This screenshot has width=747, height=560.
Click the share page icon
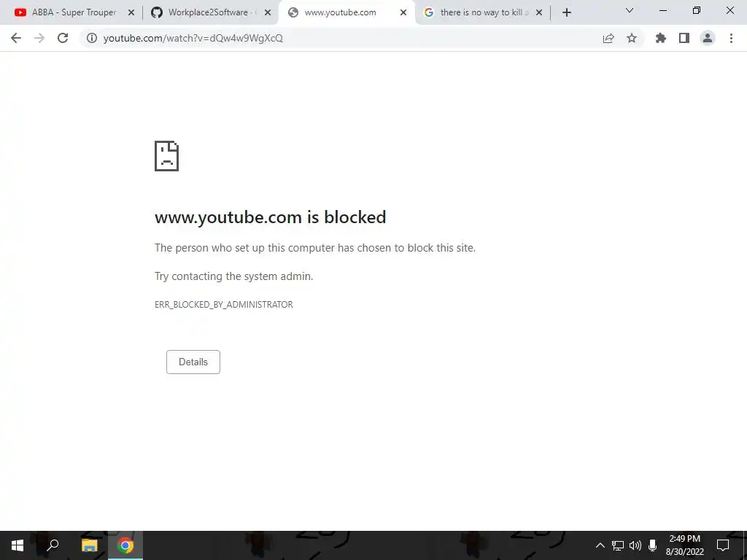[608, 38]
